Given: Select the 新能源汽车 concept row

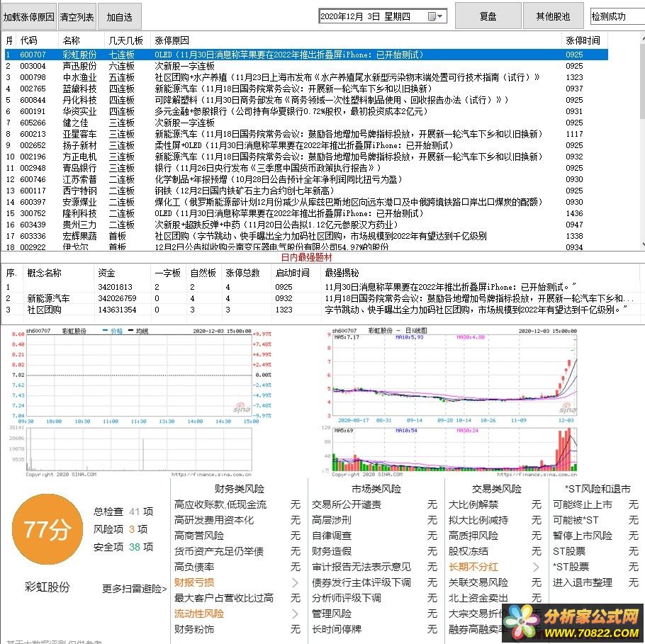Looking at the screenshot, I should point(321,298).
